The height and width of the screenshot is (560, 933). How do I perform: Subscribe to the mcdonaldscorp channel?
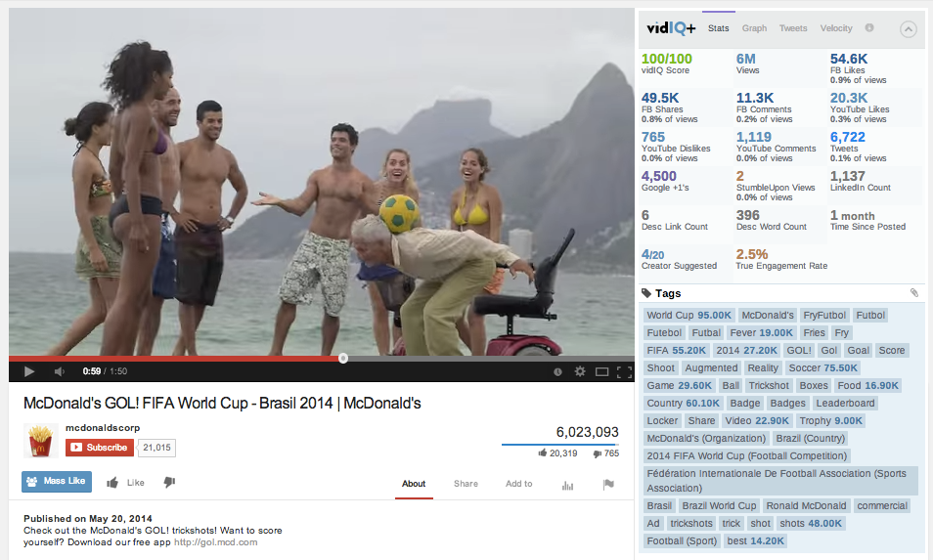point(100,447)
